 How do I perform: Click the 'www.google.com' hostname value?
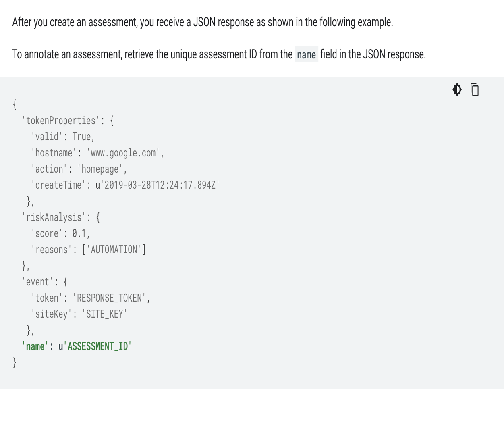123,153
